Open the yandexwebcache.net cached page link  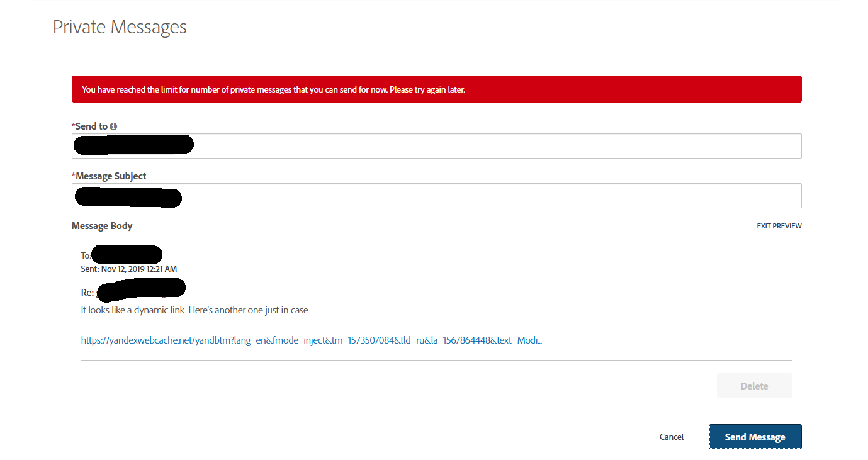coord(311,340)
